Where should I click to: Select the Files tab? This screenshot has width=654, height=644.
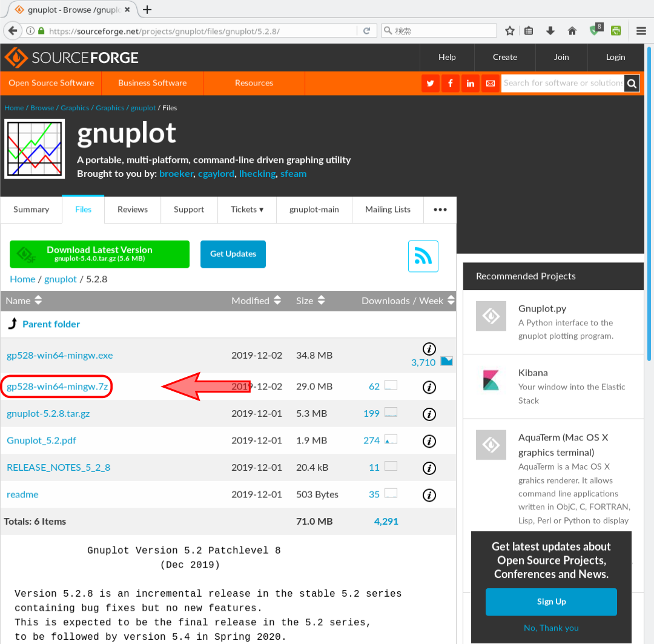(x=84, y=210)
